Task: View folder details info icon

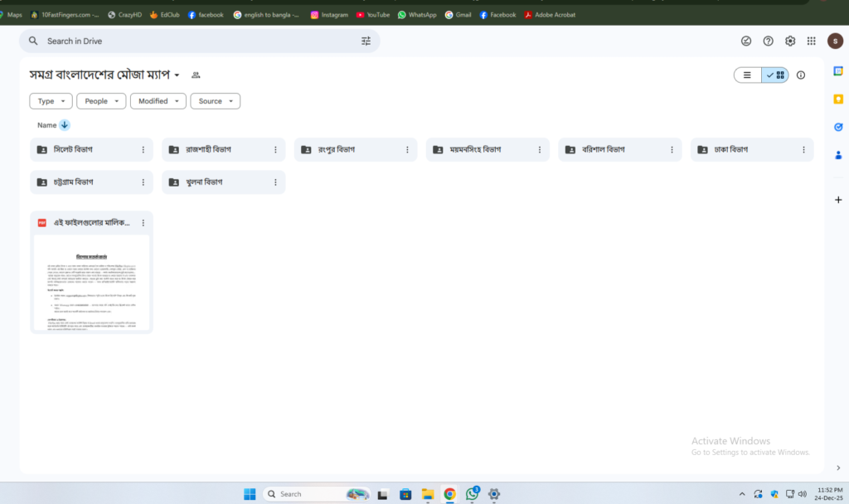Action: coord(801,75)
